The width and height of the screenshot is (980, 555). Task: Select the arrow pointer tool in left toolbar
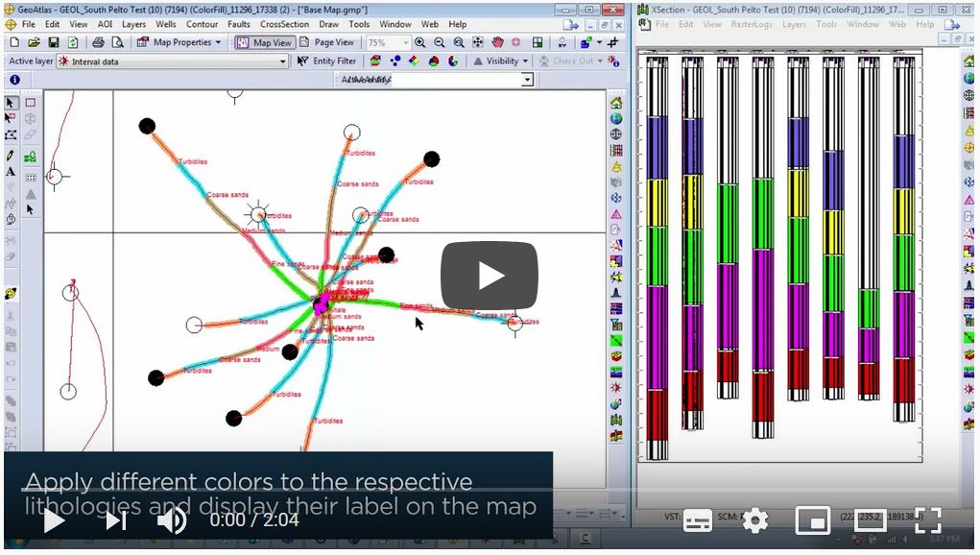point(11,103)
